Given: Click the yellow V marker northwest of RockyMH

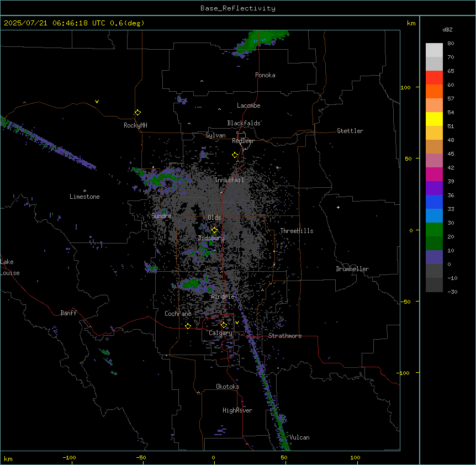Looking at the screenshot, I should tap(97, 102).
